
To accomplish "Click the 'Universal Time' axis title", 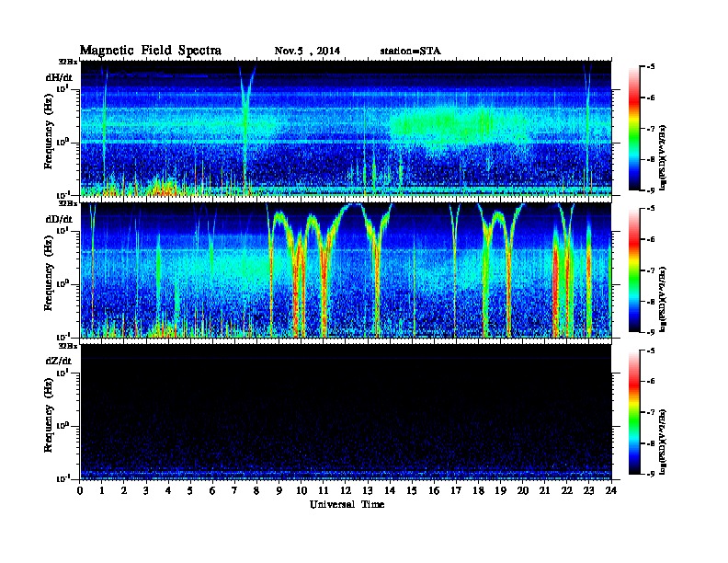I will (x=347, y=504).
